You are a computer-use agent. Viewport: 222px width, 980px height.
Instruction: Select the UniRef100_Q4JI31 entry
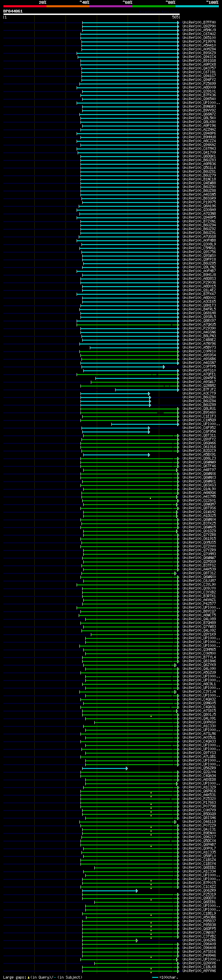click(199, 829)
